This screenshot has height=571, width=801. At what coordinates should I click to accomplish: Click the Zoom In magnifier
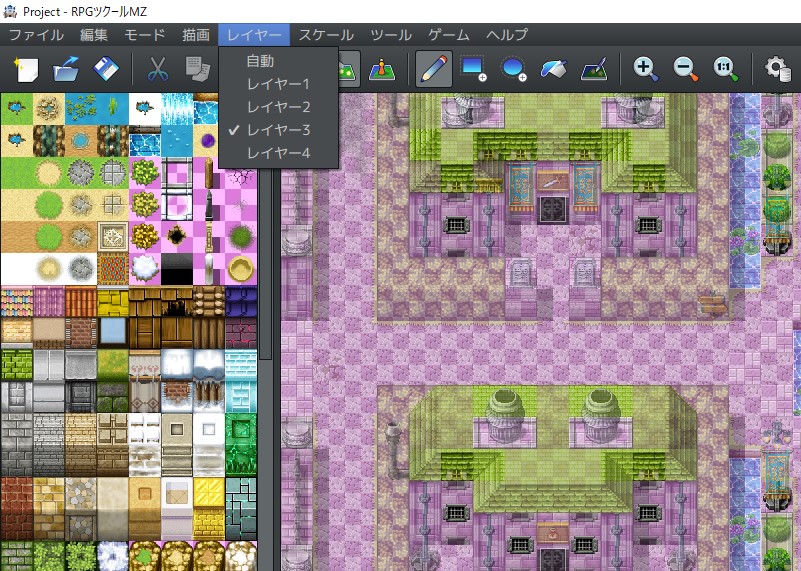click(x=645, y=69)
